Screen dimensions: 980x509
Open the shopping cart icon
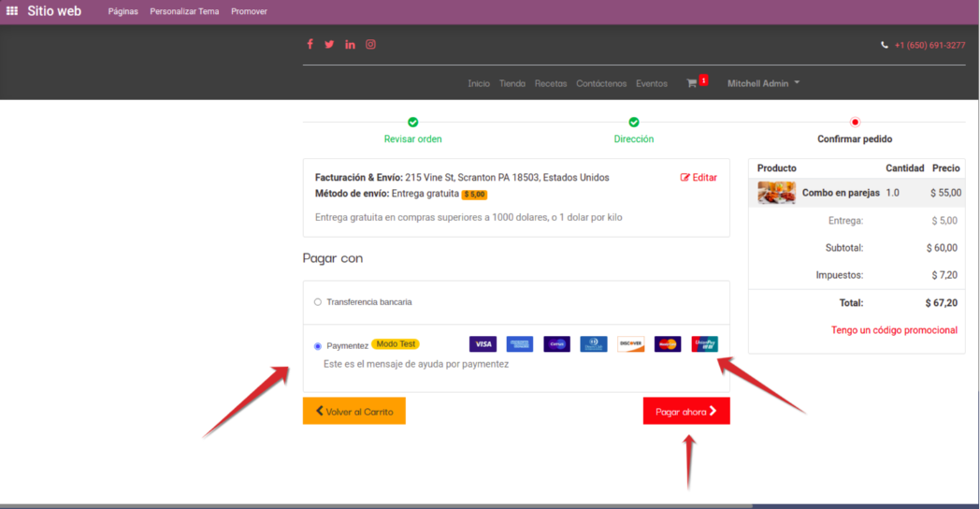(x=692, y=83)
